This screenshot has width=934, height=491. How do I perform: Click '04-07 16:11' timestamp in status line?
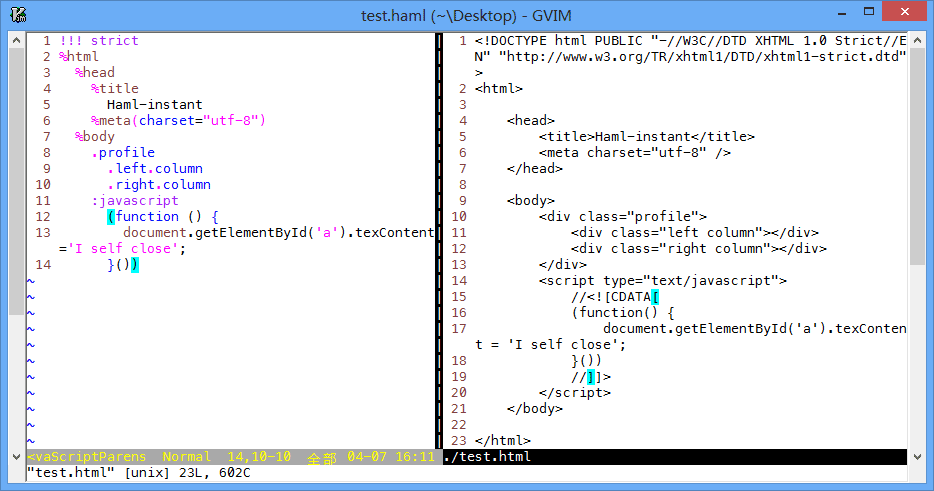tap(391, 457)
